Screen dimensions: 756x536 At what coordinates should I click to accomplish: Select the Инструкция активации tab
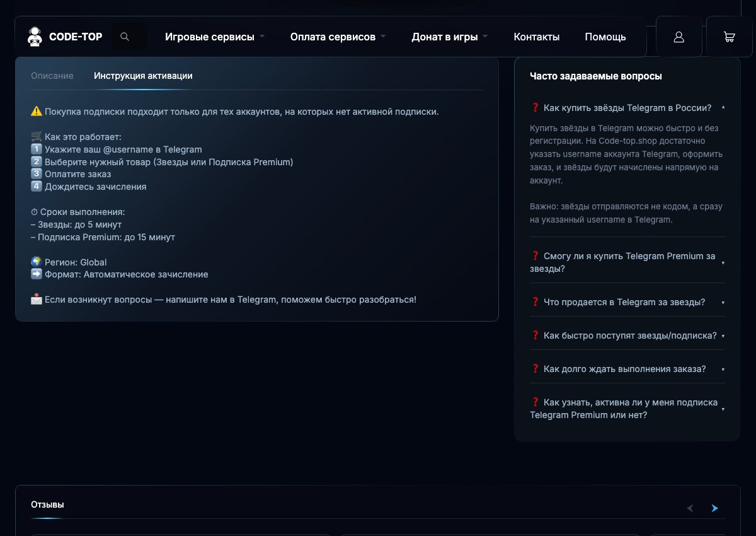[x=143, y=76]
